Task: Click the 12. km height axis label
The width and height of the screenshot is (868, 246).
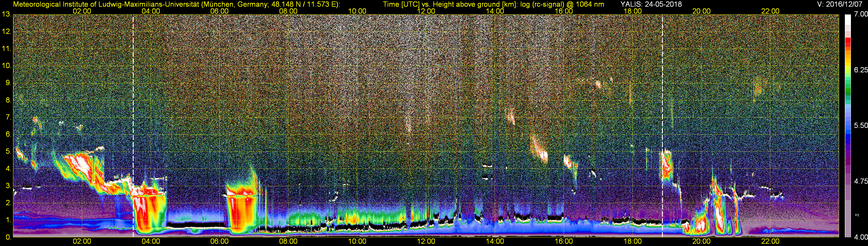Action: (x=6, y=31)
